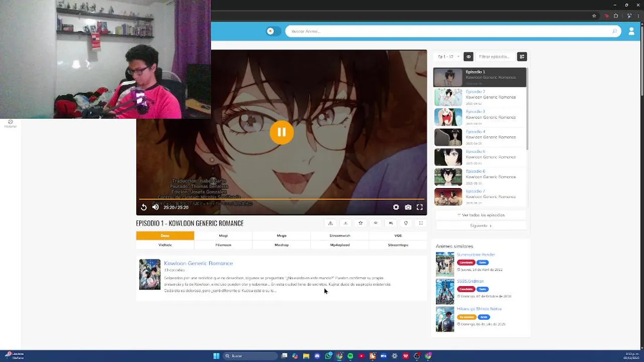The height and width of the screenshot is (362, 644).
Task: Switch to the Magi server tab
Action: coord(223,235)
